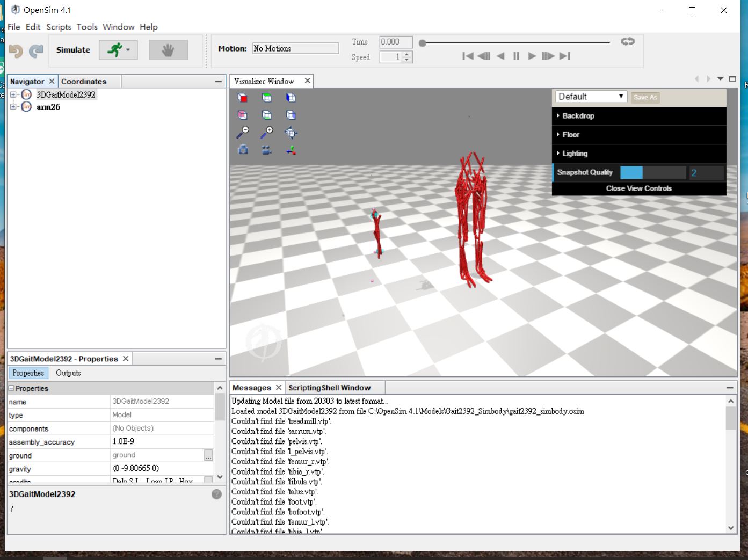Open the Help menu
The height and width of the screenshot is (560, 748).
coord(149,27)
